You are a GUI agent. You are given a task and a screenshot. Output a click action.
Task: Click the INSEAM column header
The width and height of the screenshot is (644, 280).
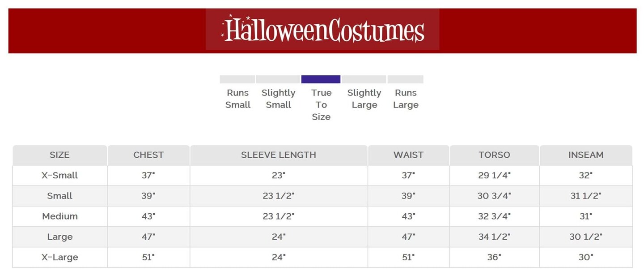click(x=586, y=155)
